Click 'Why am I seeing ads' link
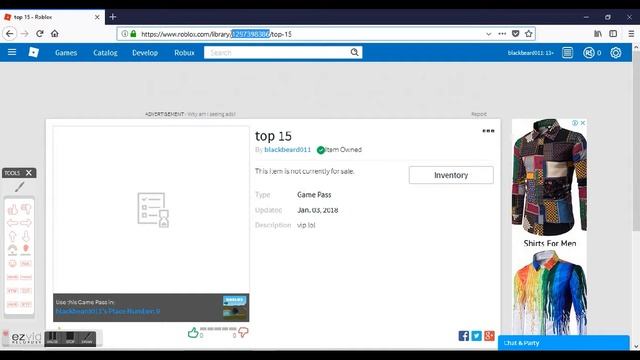640x360 pixels. click(211, 114)
